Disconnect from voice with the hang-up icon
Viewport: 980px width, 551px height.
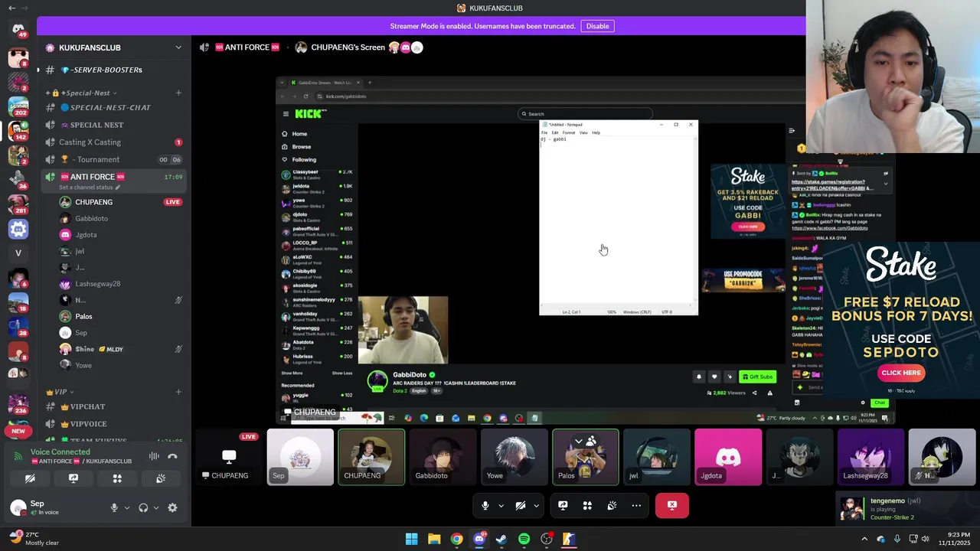pyautogui.click(x=173, y=456)
